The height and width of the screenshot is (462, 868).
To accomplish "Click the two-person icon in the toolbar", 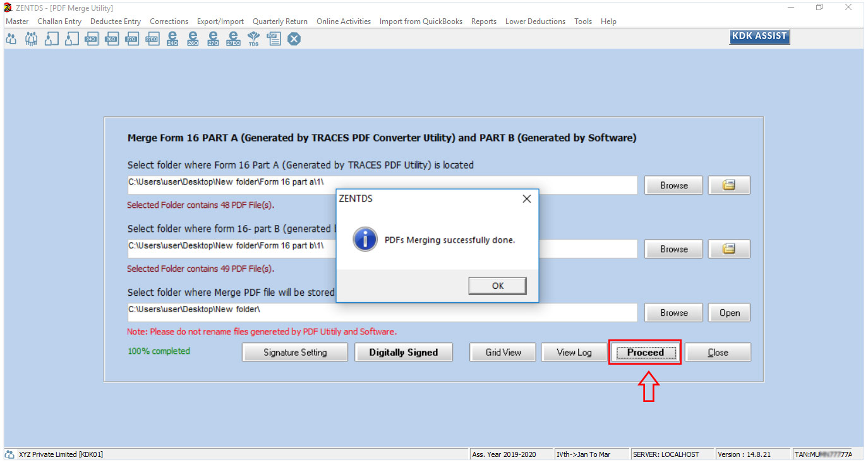I will (x=11, y=39).
